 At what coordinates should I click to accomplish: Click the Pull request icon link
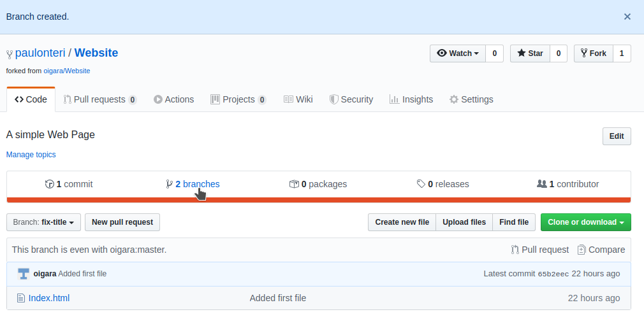click(x=515, y=250)
